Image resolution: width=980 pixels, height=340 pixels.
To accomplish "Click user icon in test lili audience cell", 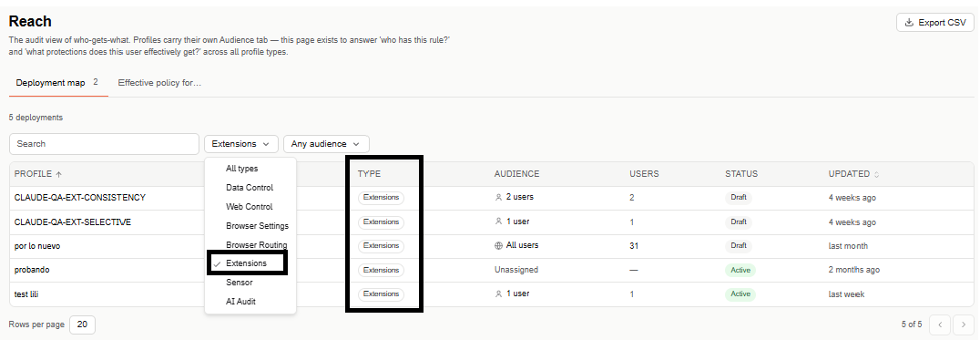I will pos(499,294).
